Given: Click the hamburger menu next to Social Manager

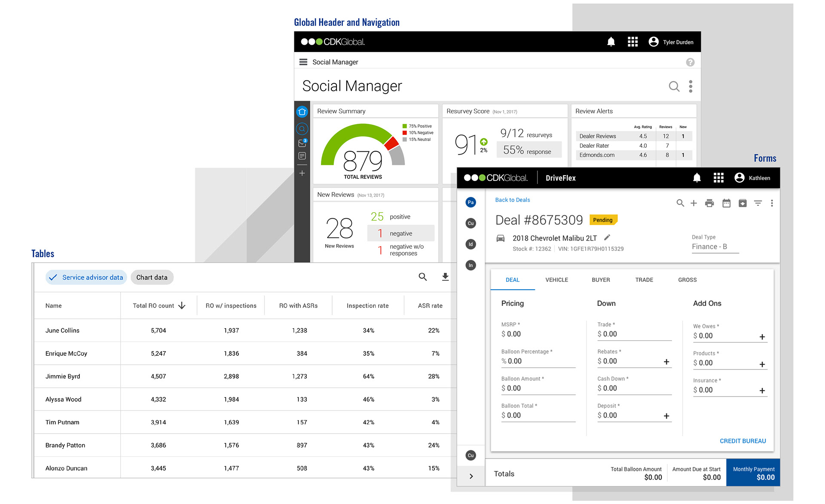Looking at the screenshot, I should point(303,62).
